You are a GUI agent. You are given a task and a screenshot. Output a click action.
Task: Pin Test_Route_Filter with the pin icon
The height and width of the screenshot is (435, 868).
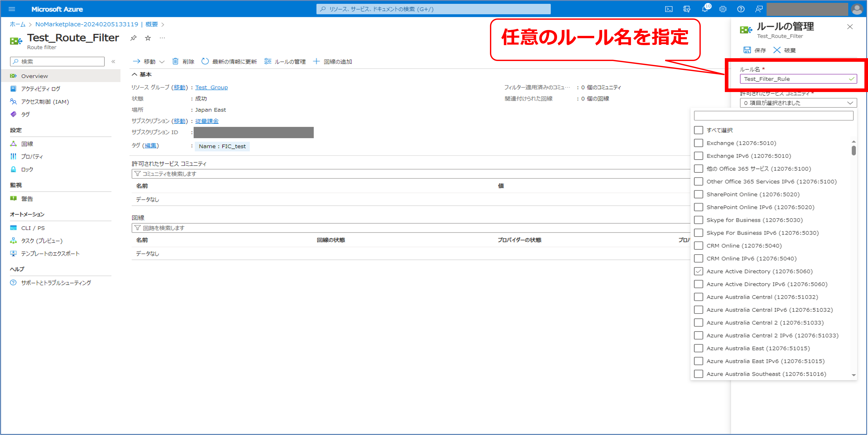pos(133,38)
